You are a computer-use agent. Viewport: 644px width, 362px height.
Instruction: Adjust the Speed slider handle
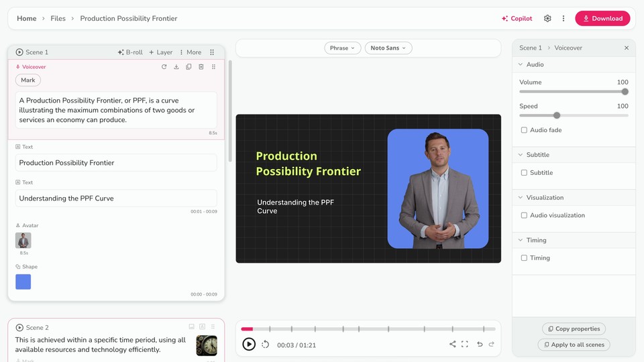coord(557,116)
